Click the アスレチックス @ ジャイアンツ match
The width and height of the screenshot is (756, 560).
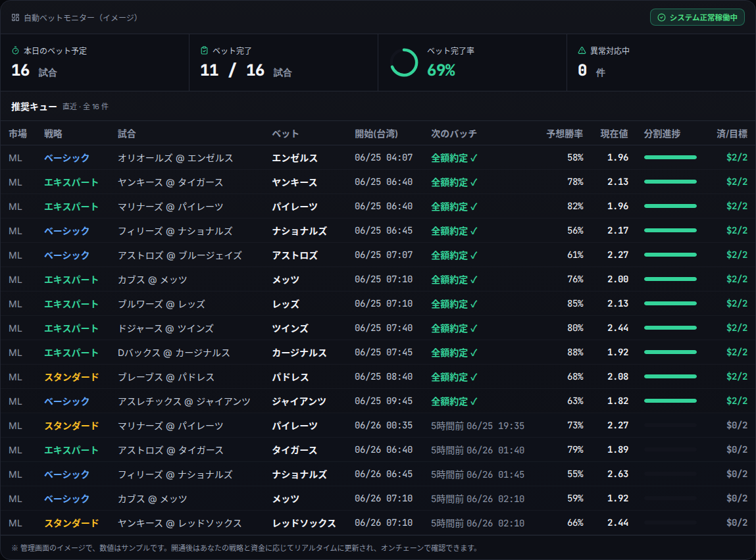[x=184, y=401]
